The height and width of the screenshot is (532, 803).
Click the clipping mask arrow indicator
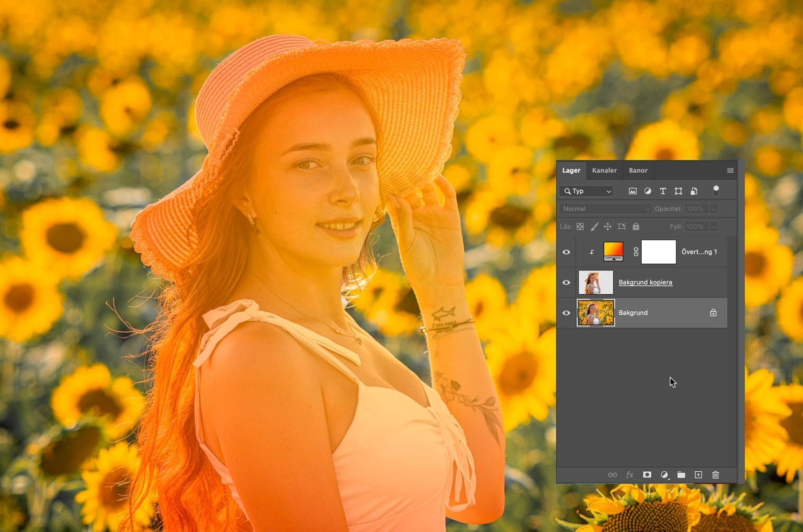tap(592, 253)
